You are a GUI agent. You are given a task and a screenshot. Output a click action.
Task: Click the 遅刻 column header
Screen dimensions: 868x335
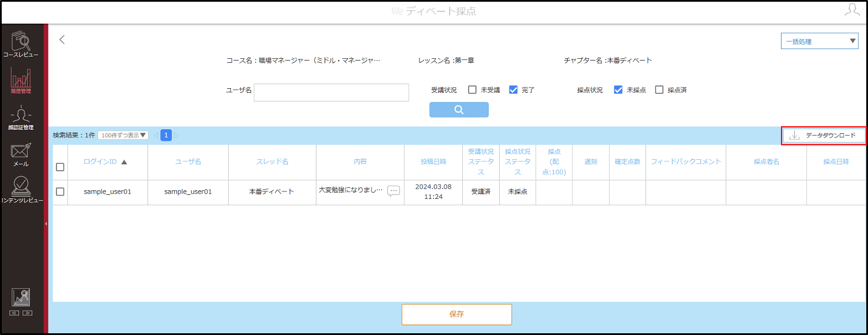coord(591,162)
